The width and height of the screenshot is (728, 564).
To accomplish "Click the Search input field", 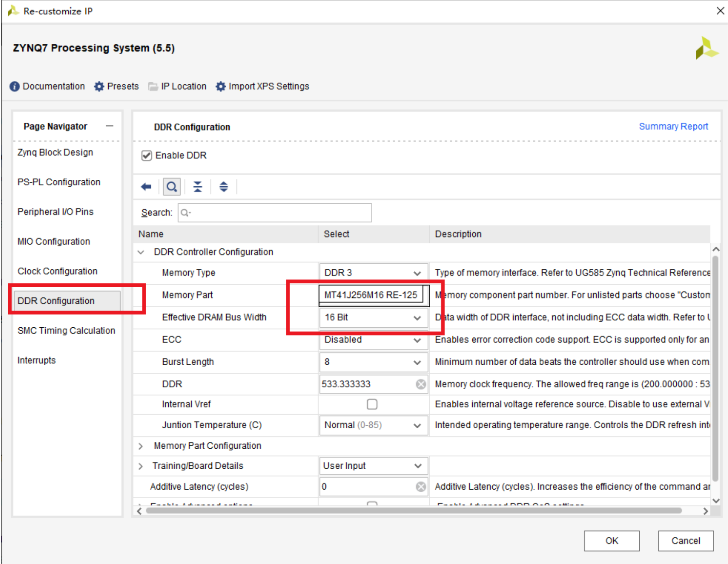I will pyautogui.click(x=278, y=213).
